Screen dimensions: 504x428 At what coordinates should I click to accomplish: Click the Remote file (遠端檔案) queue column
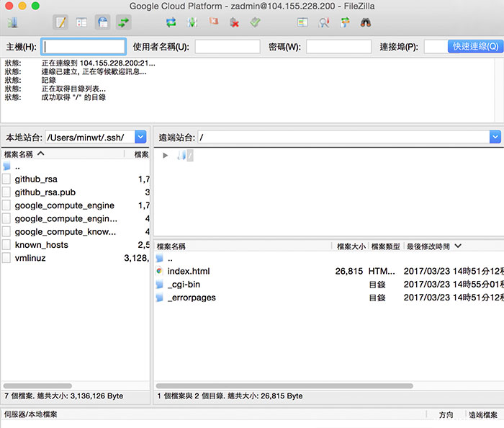[x=483, y=415]
